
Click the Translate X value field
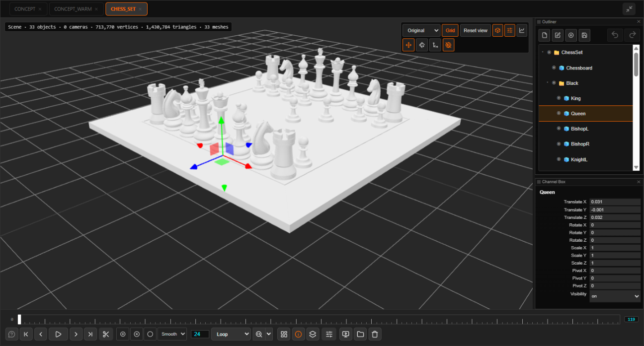615,202
